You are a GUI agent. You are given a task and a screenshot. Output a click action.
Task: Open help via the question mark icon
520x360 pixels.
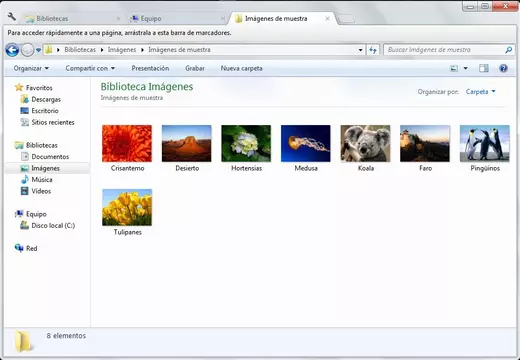(x=503, y=68)
